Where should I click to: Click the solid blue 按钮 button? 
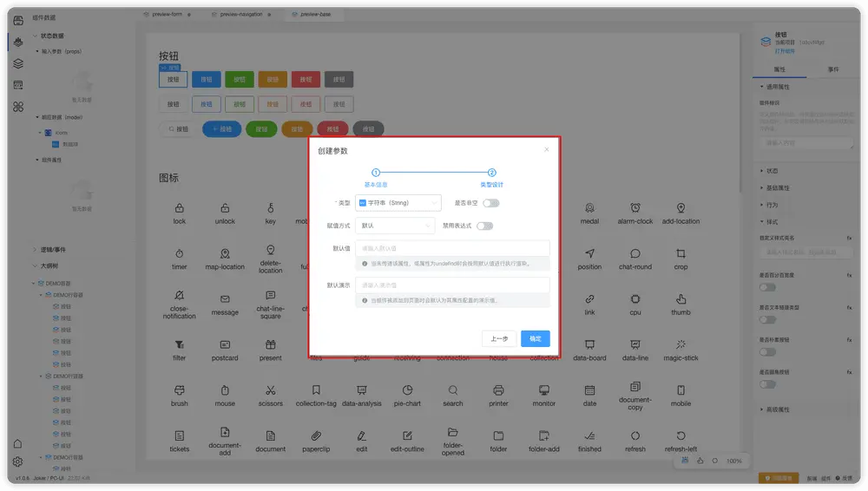click(x=207, y=80)
